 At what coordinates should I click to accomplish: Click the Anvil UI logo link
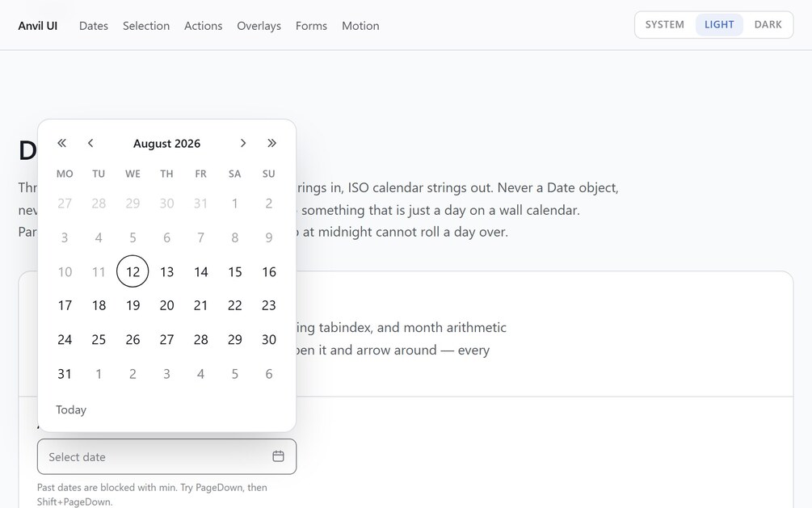[x=38, y=26]
